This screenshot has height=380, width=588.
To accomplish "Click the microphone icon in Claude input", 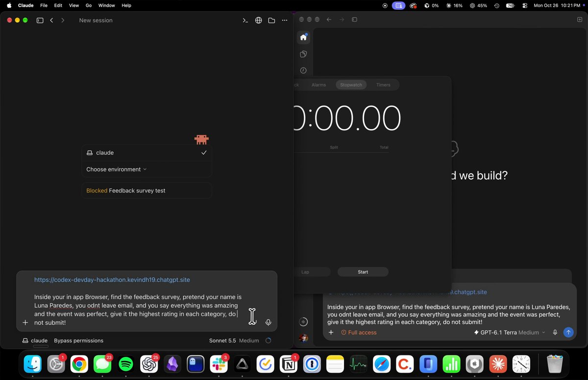I will pyautogui.click(x=269, y=322).
